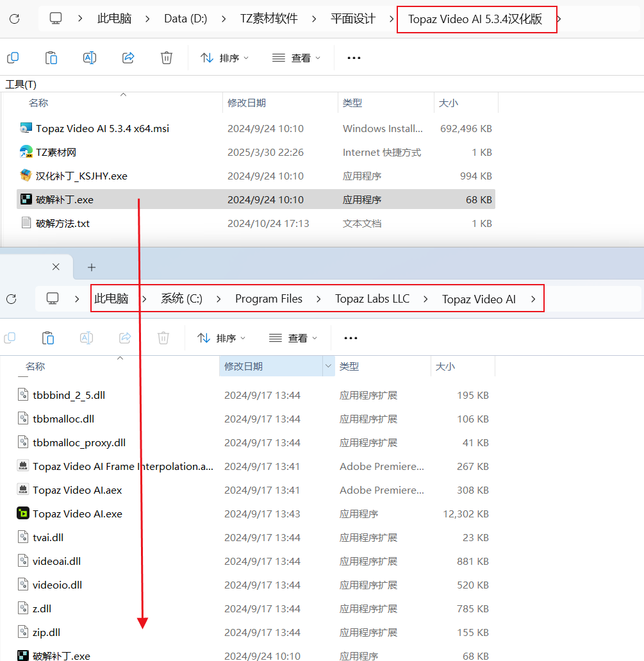644x661 pixels.
Task: Select the 破解方法.txt document icon
Action: pos(26,223)
